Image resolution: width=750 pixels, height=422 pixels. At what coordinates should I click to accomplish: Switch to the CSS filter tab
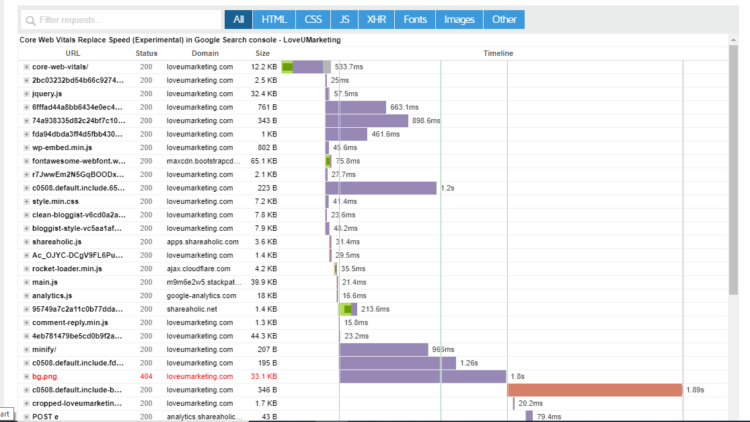point(313,20)
